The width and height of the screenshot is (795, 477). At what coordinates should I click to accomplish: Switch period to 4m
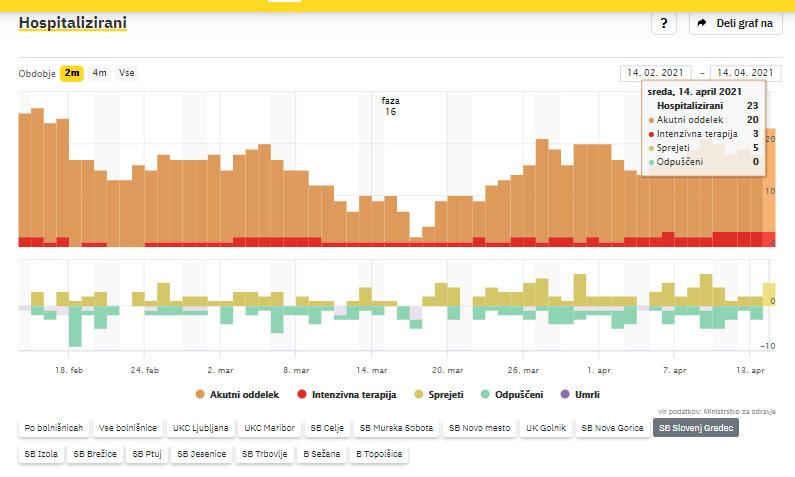pos(100,73)
